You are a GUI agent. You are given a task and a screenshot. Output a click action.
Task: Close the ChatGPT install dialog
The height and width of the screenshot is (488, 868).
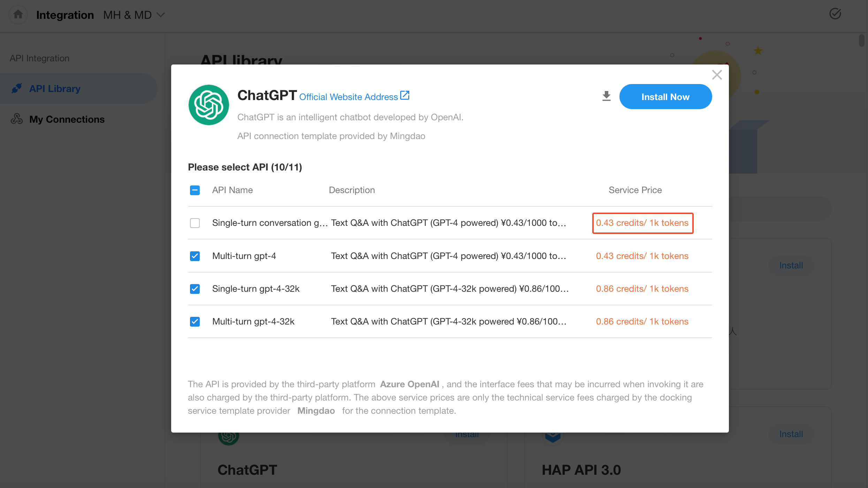click(x=717, y=75)
